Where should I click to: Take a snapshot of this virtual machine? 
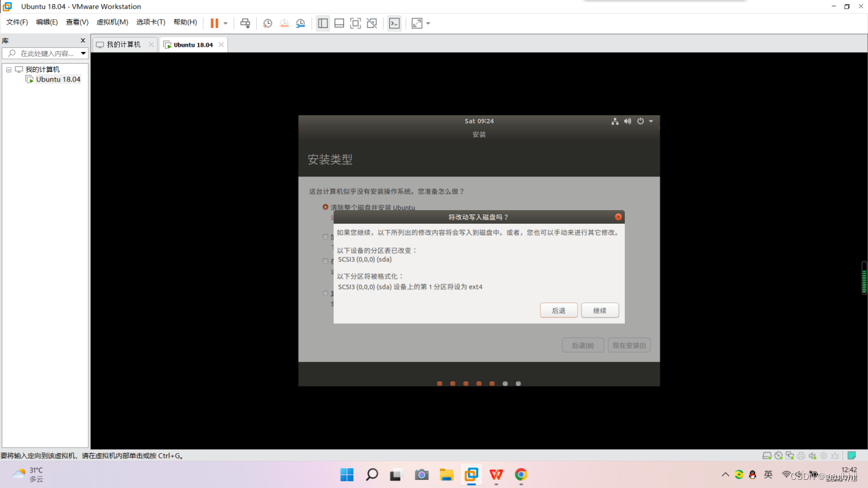pyautogui.click(x=268, y=23)
